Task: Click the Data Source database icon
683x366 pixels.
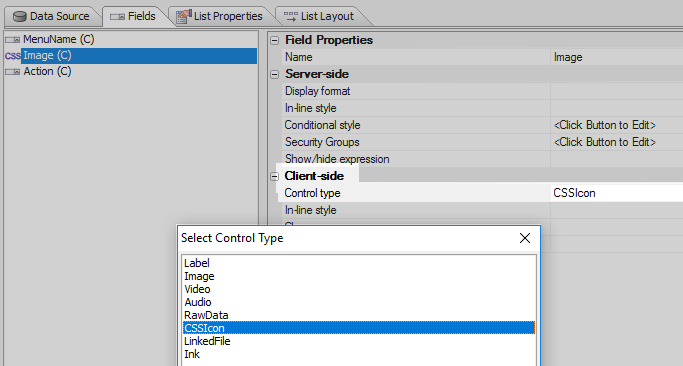Action: pos(20,17)
